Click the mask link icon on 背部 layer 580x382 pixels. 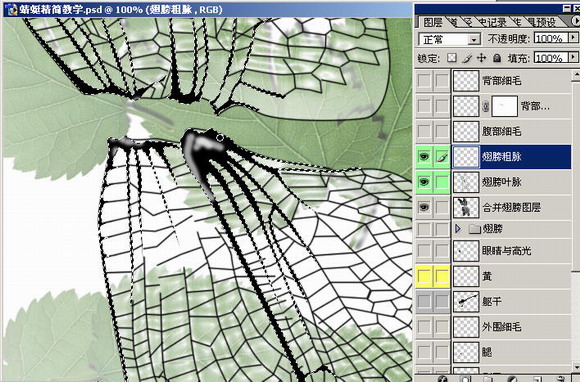(486, 106)
